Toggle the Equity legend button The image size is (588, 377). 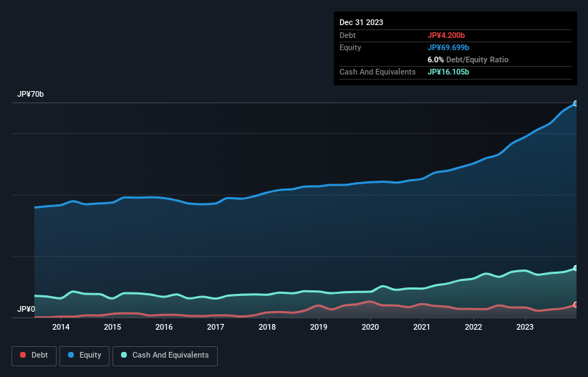pos(85,355)
